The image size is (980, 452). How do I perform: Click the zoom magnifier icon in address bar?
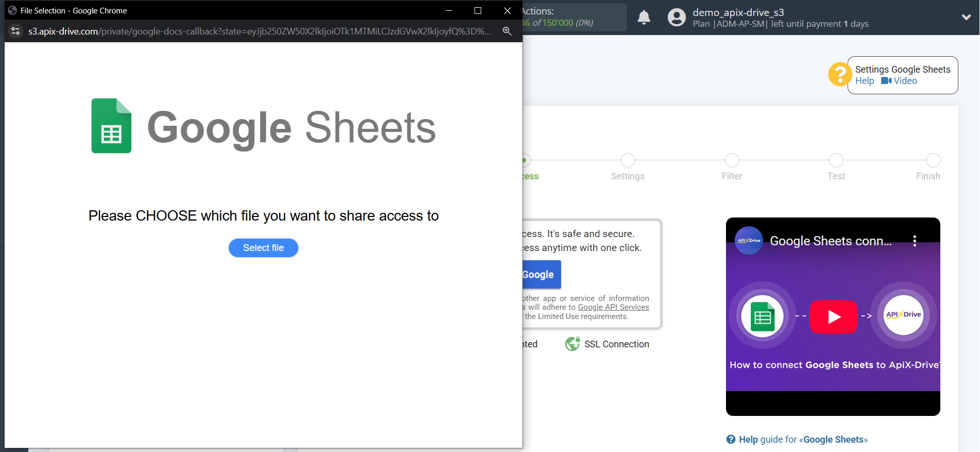pyautogui.click(x=507, y=31)
